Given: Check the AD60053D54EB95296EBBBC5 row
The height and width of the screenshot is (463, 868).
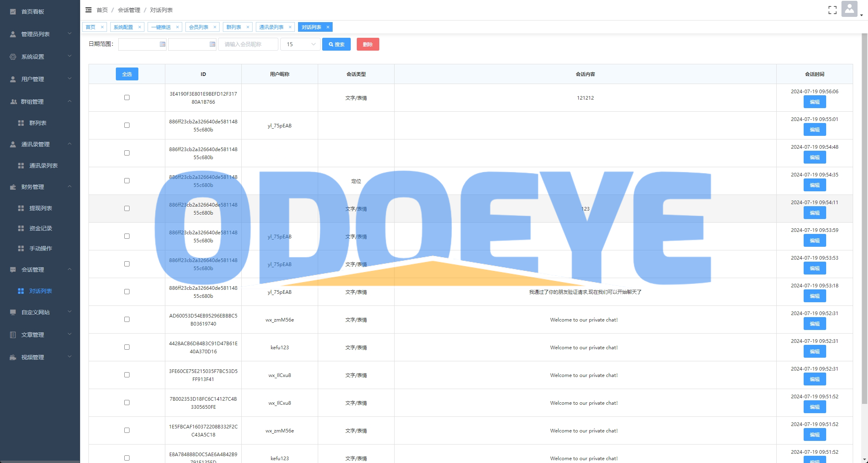Looking at the screenshot, I should [127, 320].
